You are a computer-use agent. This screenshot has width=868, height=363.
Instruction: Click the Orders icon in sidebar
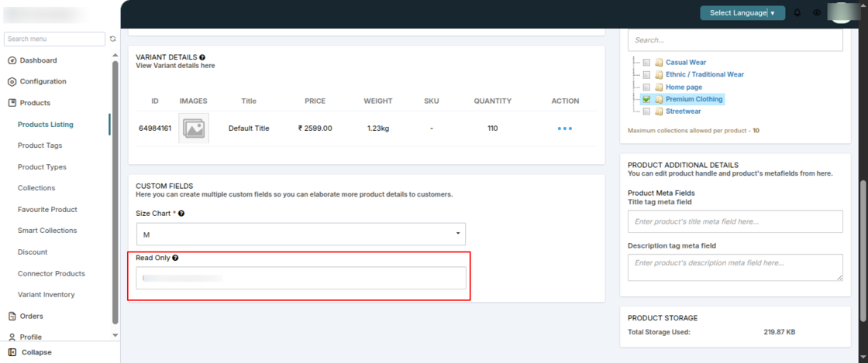12,316
